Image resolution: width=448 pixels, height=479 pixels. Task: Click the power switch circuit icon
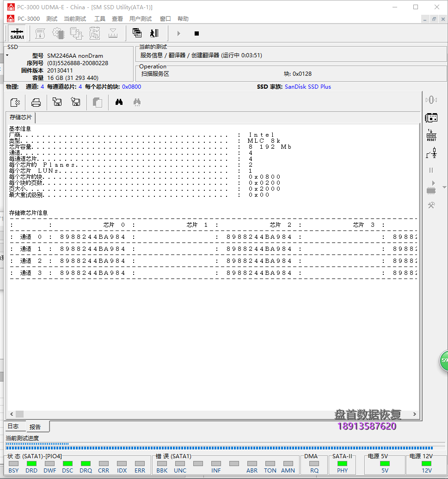coord(431,152)
